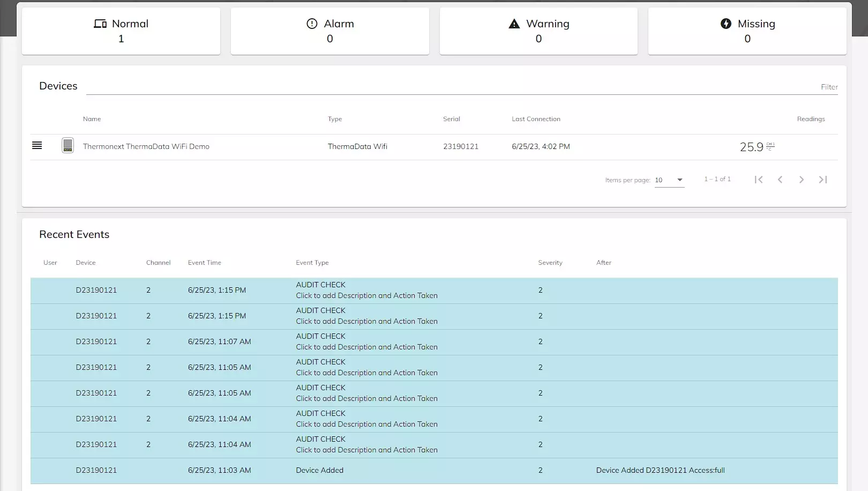Open the Normal devices status card
868x491 pixels.
pos(121,31)
